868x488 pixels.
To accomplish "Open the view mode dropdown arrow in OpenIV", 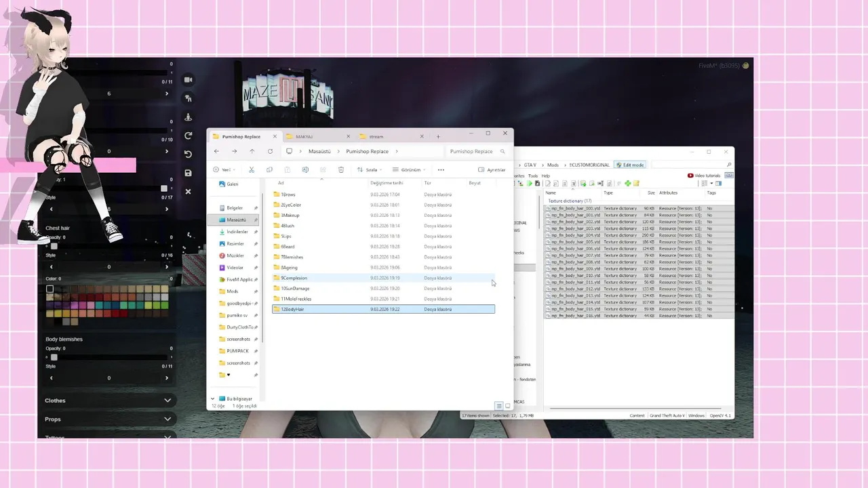I will [711, 183].
